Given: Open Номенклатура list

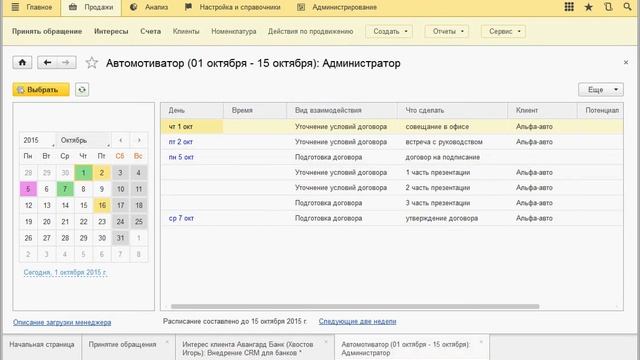Looking at the screenshot, I should click(x=234, y=31).
